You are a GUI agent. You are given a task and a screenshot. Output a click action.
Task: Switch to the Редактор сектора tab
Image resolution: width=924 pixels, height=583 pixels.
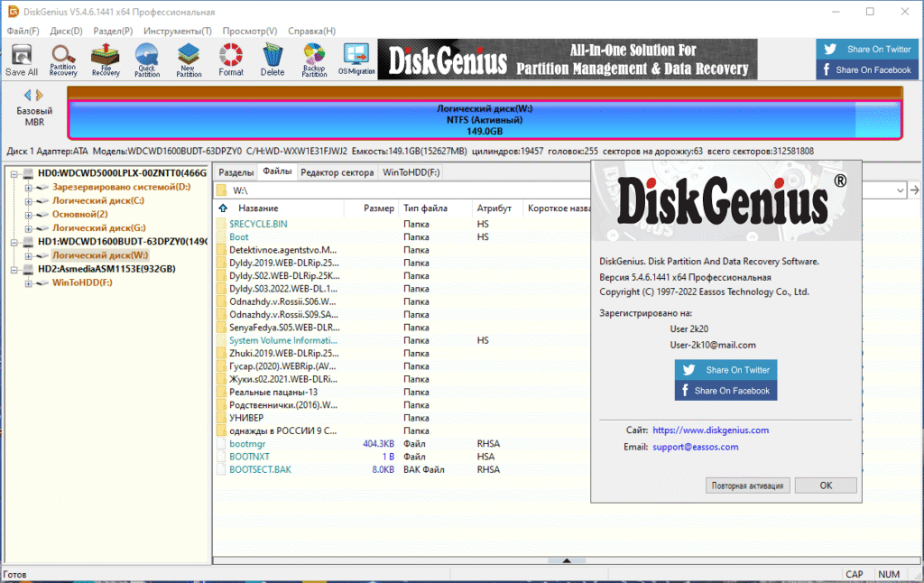point(337,172)
